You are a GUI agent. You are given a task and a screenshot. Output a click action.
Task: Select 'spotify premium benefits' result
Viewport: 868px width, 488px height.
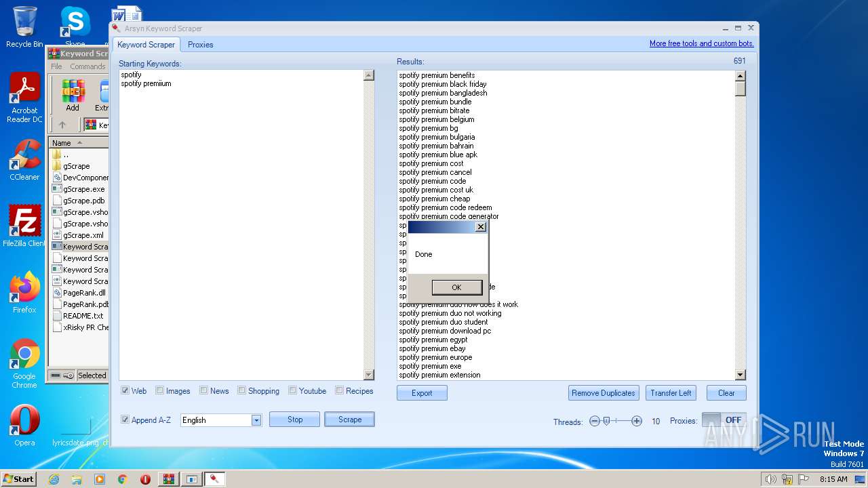(x=437, y=75)
